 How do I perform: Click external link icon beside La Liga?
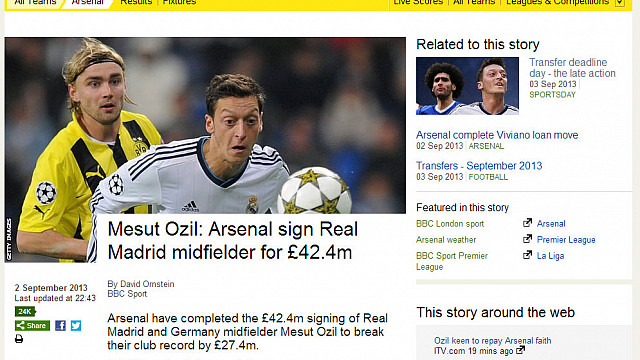point(527,255)
